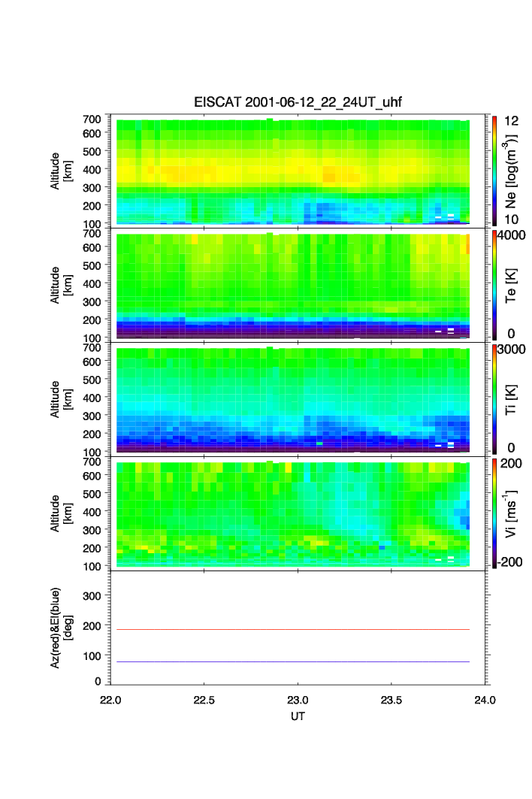
Task: Pick the Vi velocity color bar
Action: (x=496, y=514)
